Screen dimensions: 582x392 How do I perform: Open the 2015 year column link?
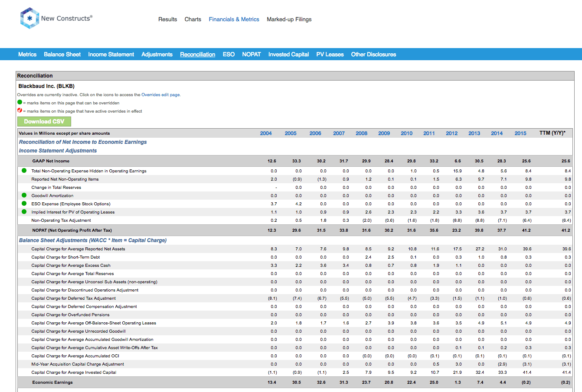click(x=520, y=133)
